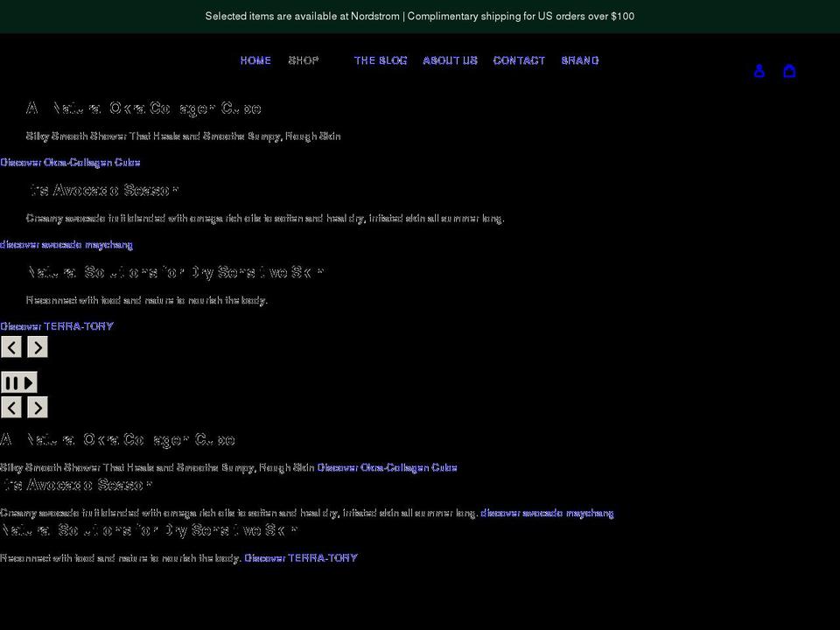Go to the HOME page
840x630 pixels.
pyautogui.click(x=255, y=60)
